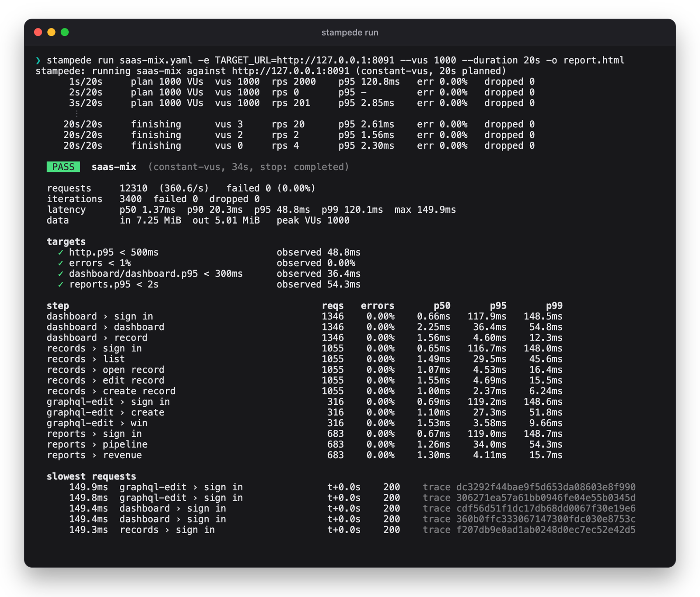Click the vertical ellipsis between progress lines
Screen dimensions: 700x597
[x=77, y=113]
